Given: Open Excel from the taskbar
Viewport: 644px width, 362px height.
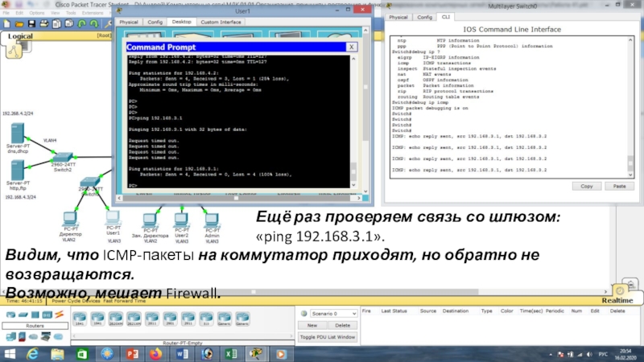Looking at the screenshot, I should point(231,354).
